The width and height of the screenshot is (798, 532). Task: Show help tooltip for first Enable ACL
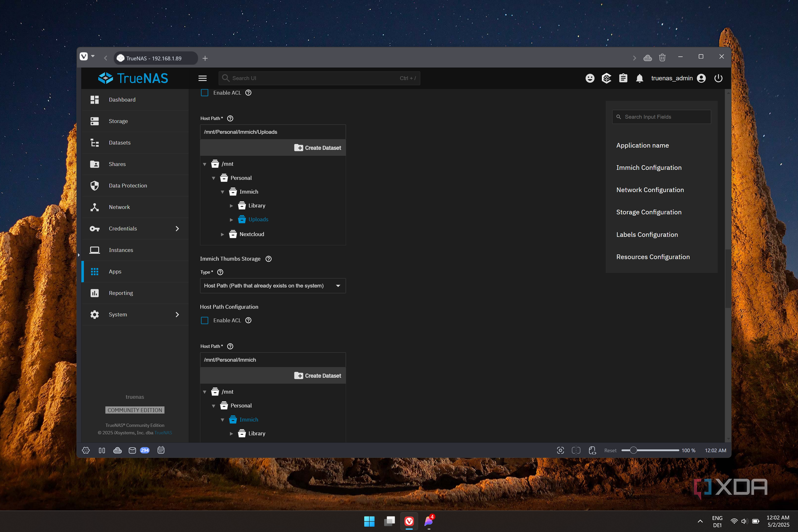[x=249, y=93]
